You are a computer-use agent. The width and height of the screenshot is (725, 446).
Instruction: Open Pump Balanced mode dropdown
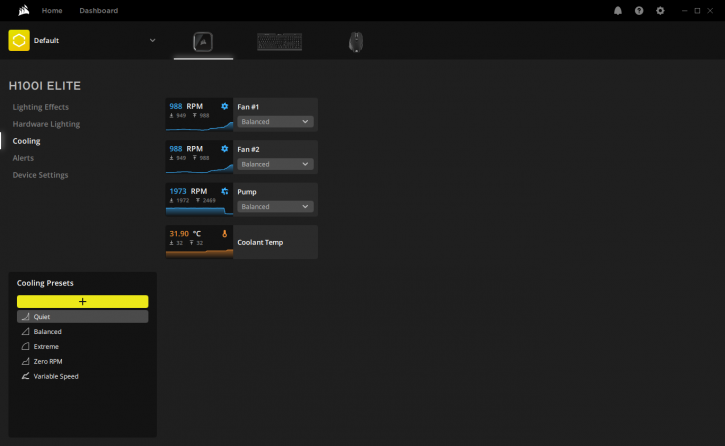(x=275, y=207)
